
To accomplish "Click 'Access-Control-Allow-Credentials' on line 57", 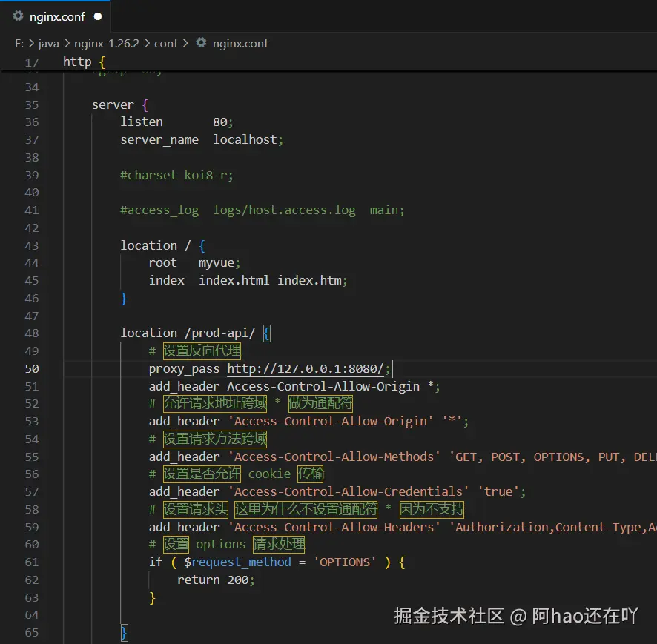I will (349, 491).
